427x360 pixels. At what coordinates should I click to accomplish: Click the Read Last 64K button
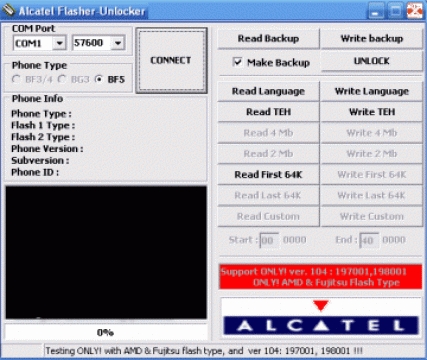[x=268, y=195]
